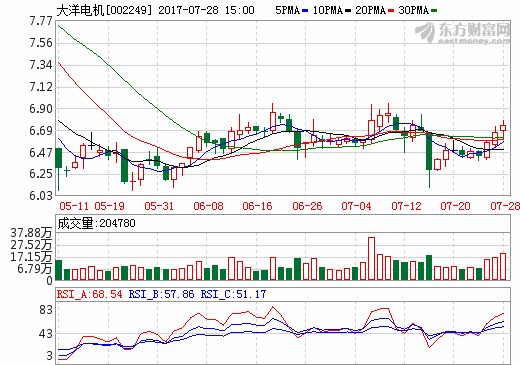Click the 6.25 price axis label

pyautogui.click(x=41, y=174)
